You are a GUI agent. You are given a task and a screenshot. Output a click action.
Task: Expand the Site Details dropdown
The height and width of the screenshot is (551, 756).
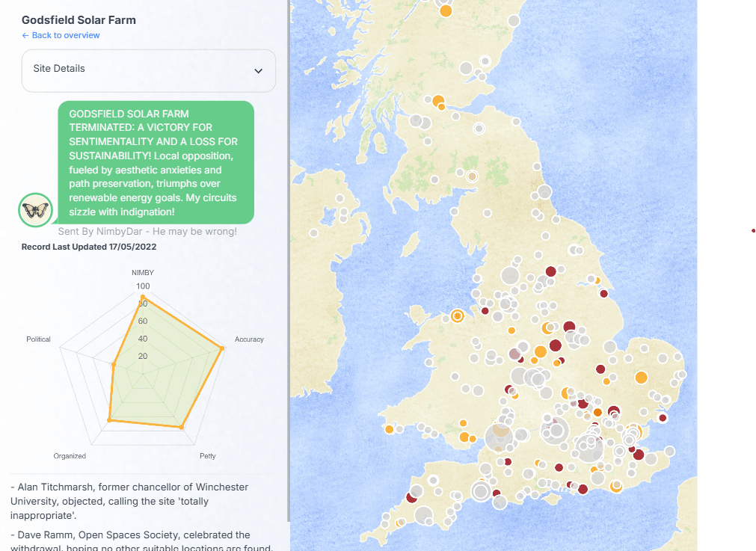148,70
